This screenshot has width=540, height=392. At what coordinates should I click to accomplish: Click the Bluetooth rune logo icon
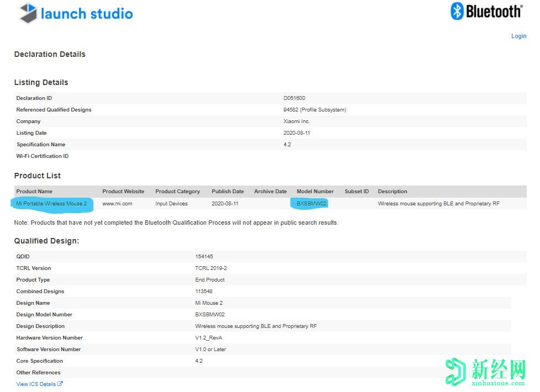coord(457,11)
